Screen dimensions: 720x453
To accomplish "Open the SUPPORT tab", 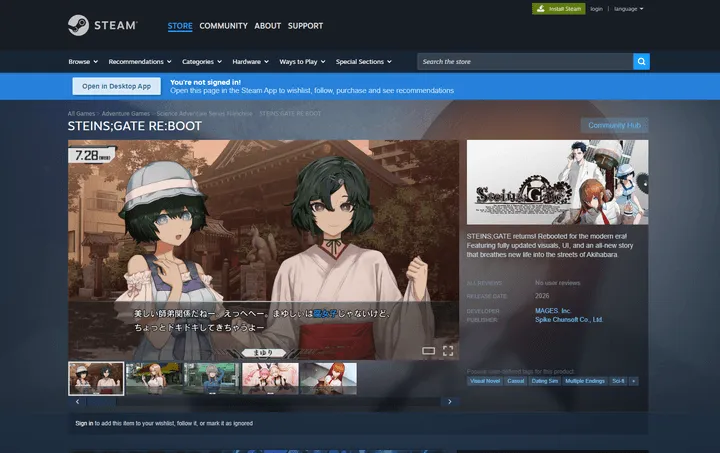I will pos(305,26).
